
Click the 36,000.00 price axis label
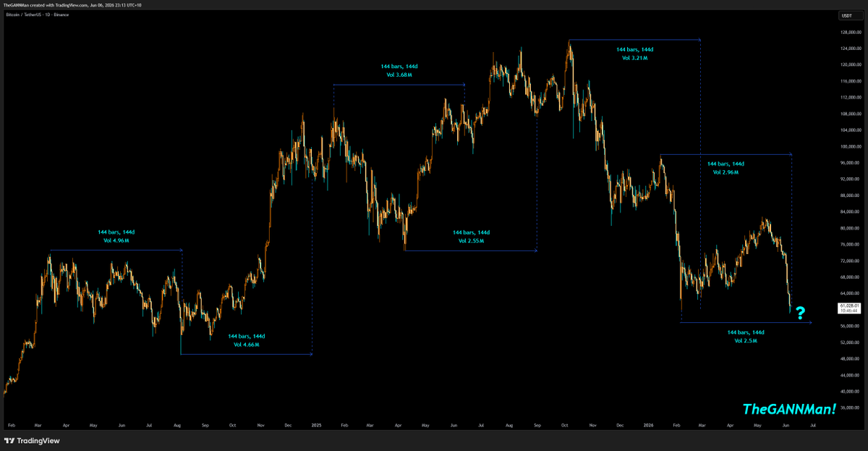pos(849,408)
